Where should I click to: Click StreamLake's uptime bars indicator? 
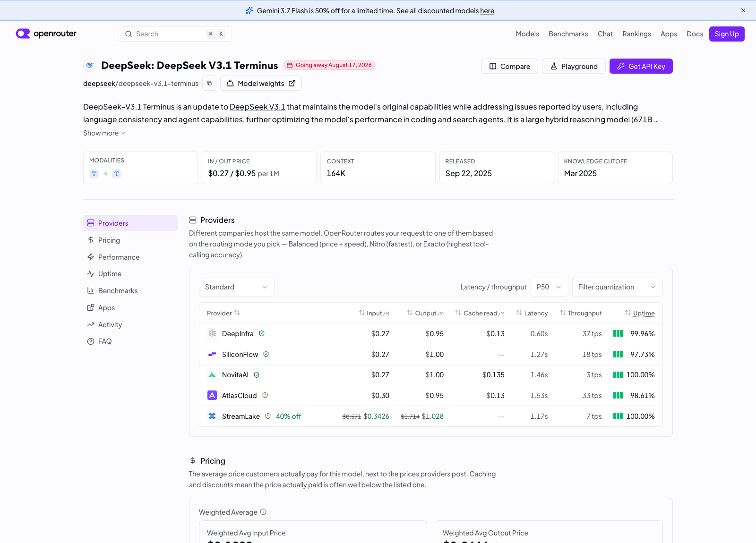(x=618, y=416)
